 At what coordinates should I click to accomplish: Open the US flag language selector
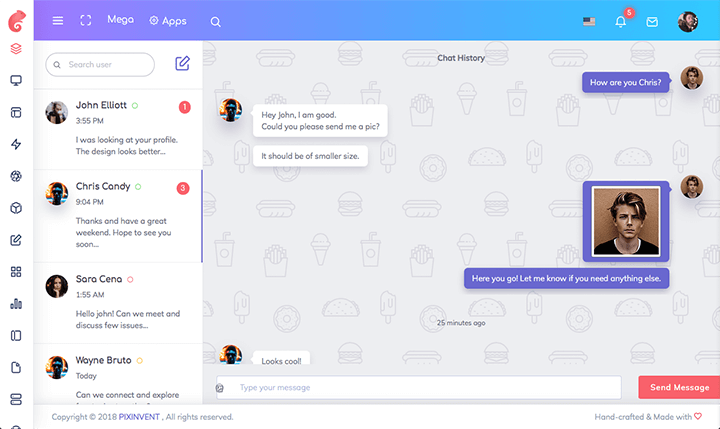coord(589,22)
